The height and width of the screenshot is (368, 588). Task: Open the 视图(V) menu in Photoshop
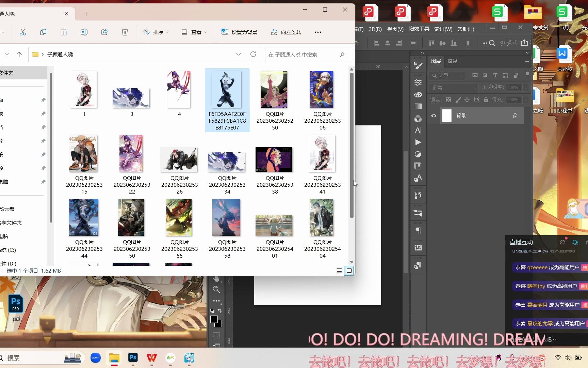coord(395,29)
